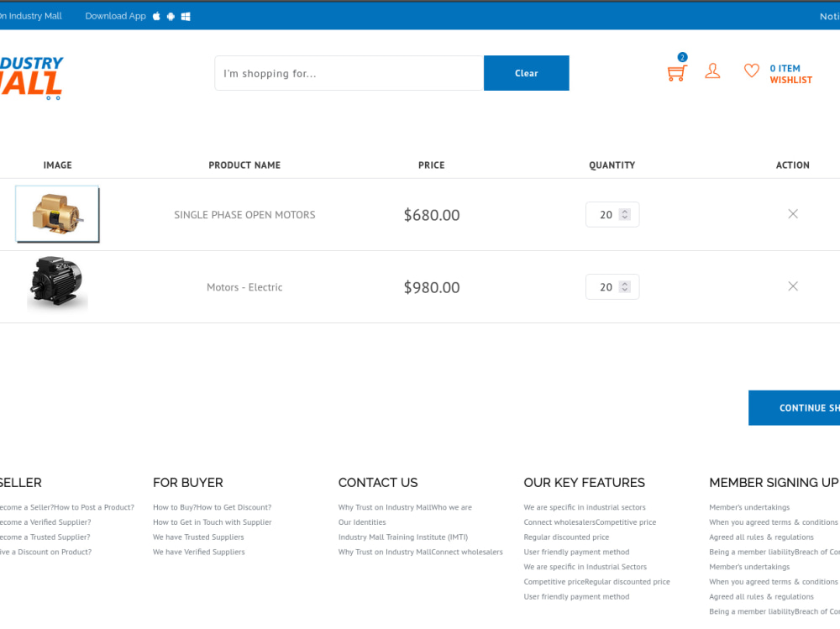Screen dimensions: 840x629
Task: Remove Motors - Electric from cart
Action: 793,286
